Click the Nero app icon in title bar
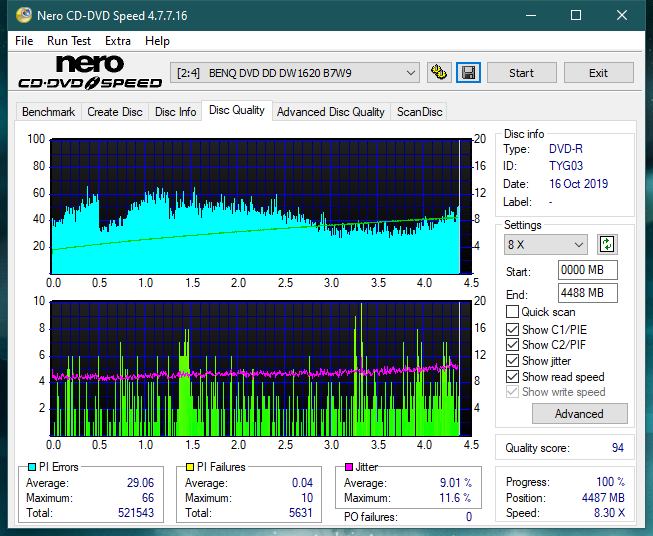 tap(24, 15)
